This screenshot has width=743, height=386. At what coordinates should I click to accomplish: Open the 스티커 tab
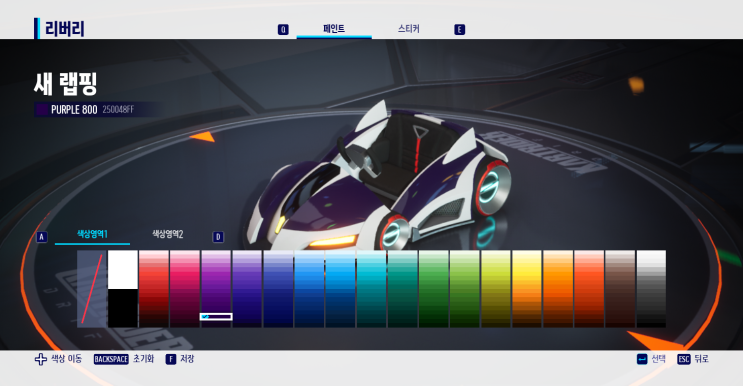408,29
